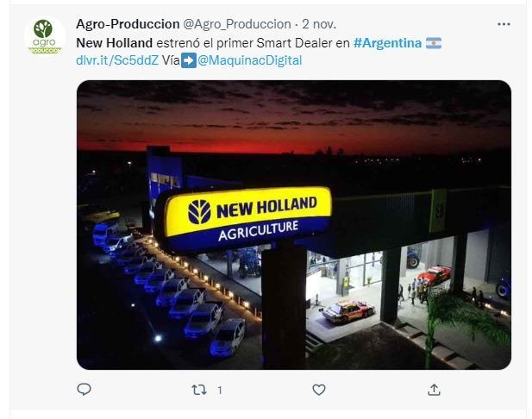
Task: Reply to the tweet with the comment icon
Action: [84, 389]
